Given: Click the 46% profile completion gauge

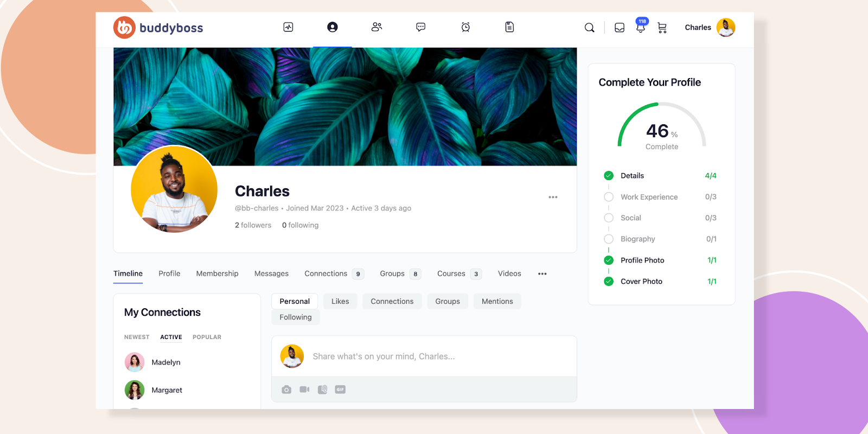Looking at the screenshot, I should pyautogui.click(x=662, y=126).
